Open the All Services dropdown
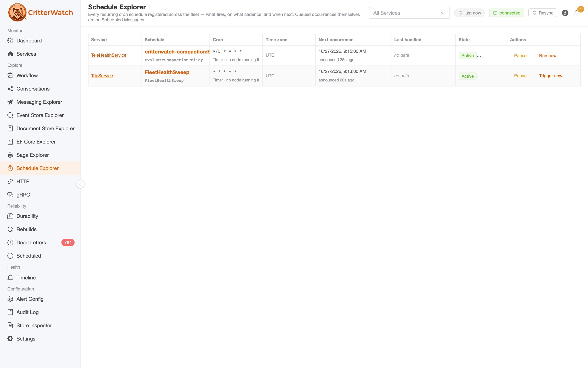Viewport: 588px width, 368px height. tap(409, 13)
